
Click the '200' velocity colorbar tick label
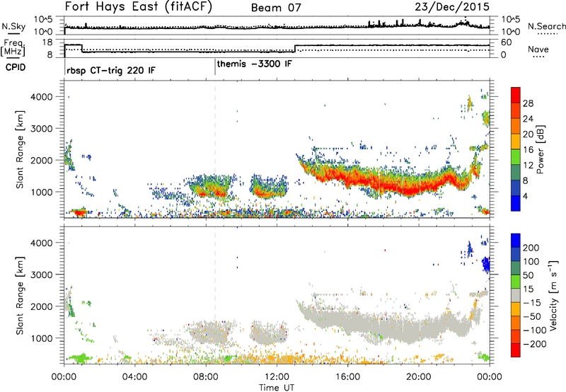click(531, 248)
